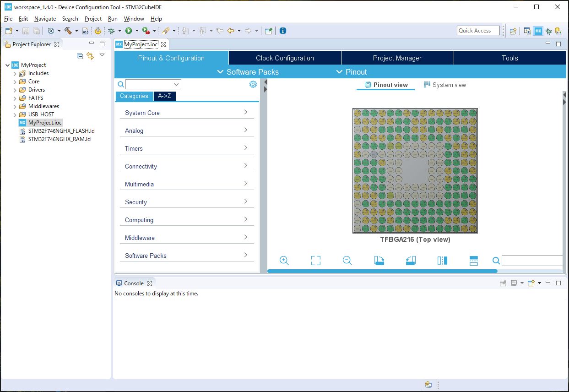Viewport: 569px width, 392px height.
Task: Fit the chip to the view
Action: point(316,261)
